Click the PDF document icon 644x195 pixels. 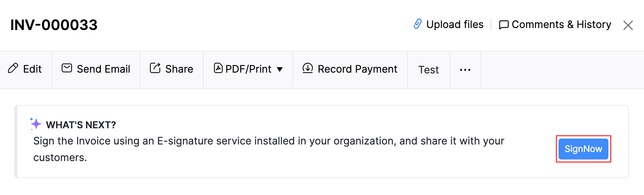(x=218, y=68)
